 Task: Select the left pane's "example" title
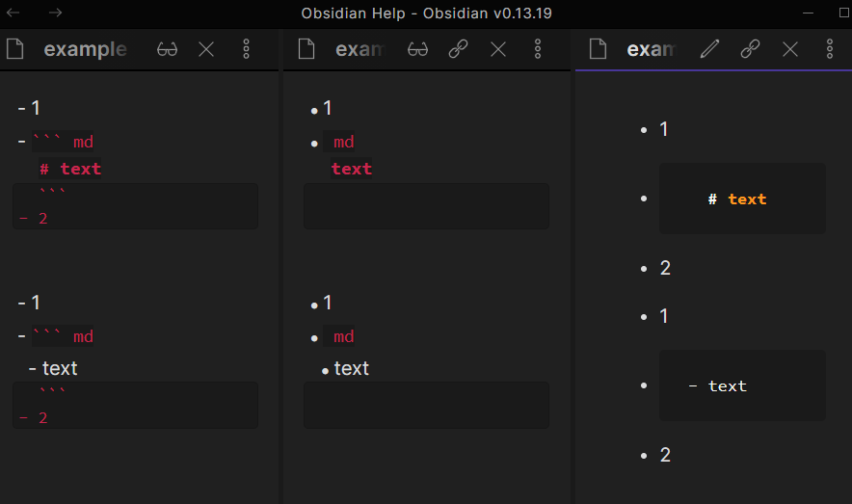click(x=85, y=49)
